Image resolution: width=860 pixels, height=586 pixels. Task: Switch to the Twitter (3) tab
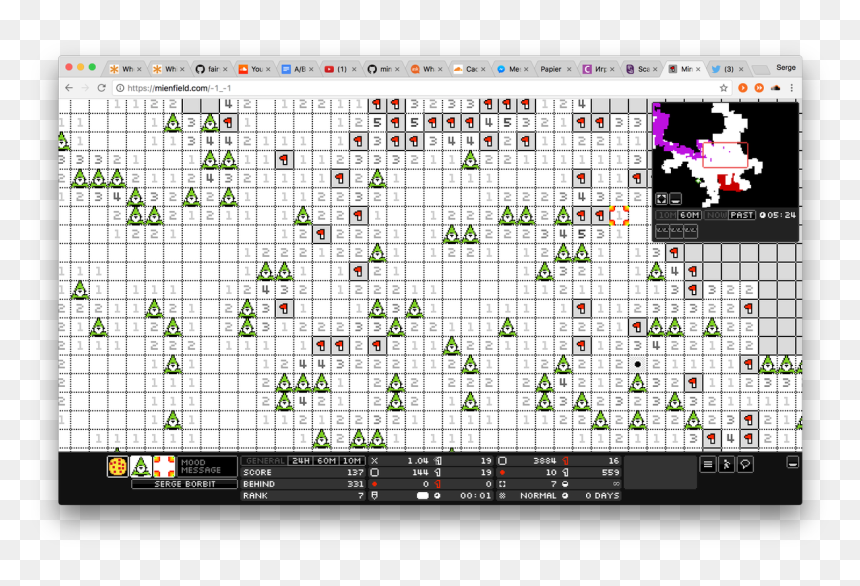click(x=728, y=69)
